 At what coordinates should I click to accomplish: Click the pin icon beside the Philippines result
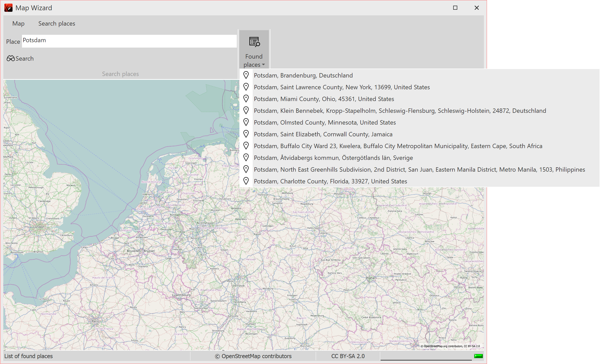click(246, 169)
